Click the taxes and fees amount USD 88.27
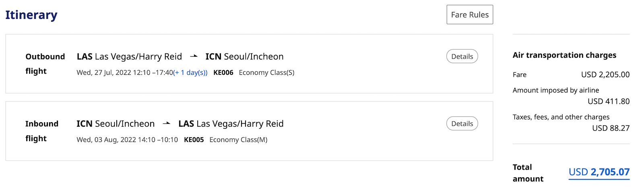The image size is (644, 187). click(611, 128)
